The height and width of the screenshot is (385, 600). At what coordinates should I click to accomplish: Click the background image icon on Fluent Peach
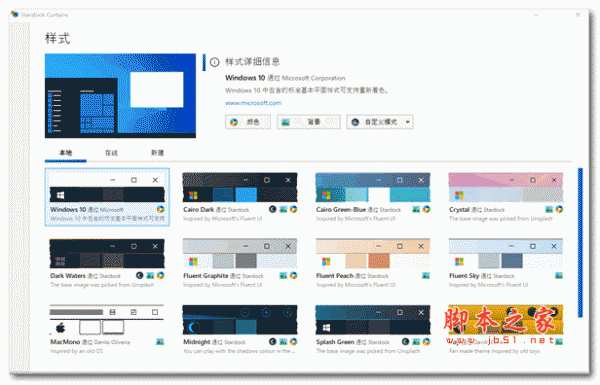[426, 276]
